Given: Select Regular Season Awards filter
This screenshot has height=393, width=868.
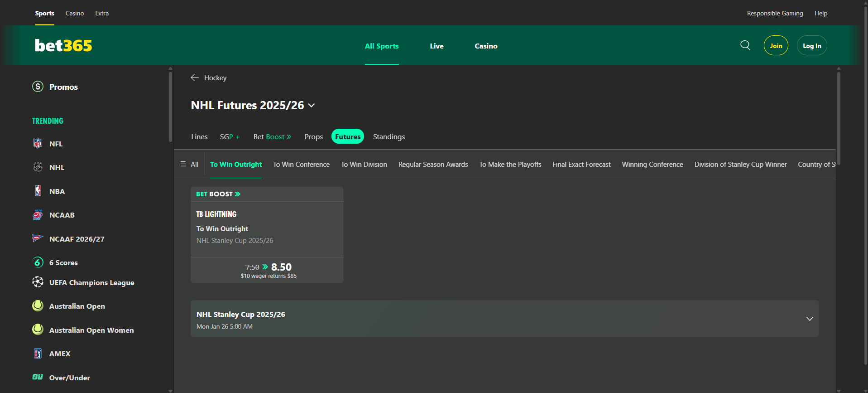Looking at the screenshot, I should 433,165.
